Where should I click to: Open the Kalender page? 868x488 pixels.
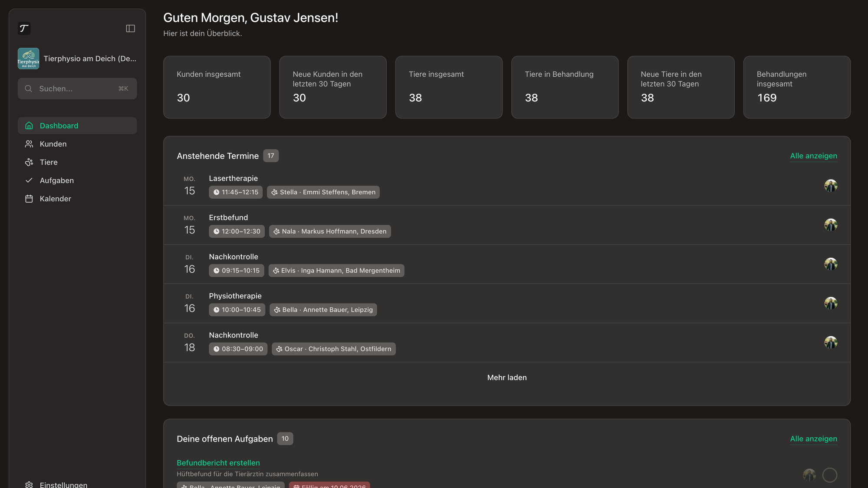[x=77, y=198]
